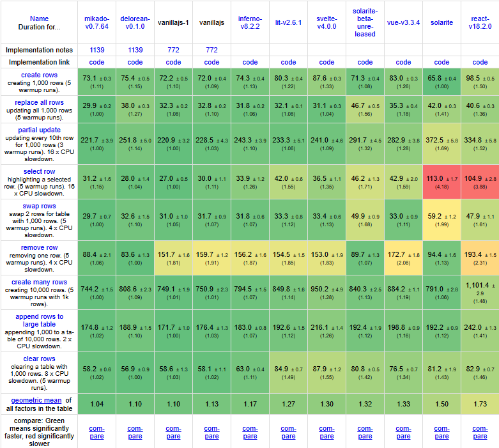The image size is (499, 448).
Task: Open the code link for lit
Action: pyautogui.click(x=288, y=63)
